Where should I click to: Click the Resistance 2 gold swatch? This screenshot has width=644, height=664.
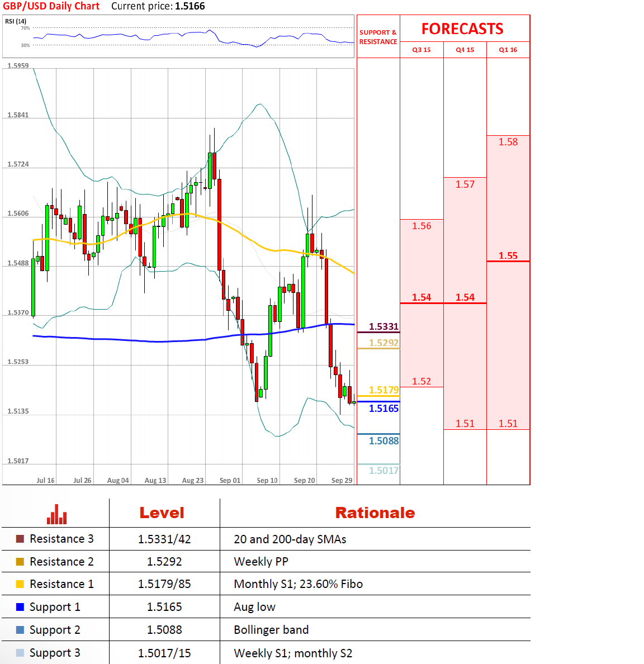click(20, 562)
